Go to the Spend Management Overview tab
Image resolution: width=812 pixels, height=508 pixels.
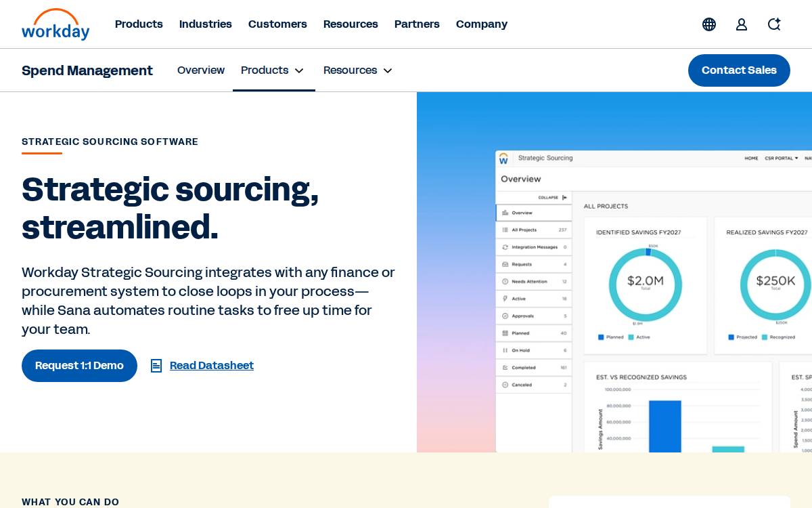[201, 70]
